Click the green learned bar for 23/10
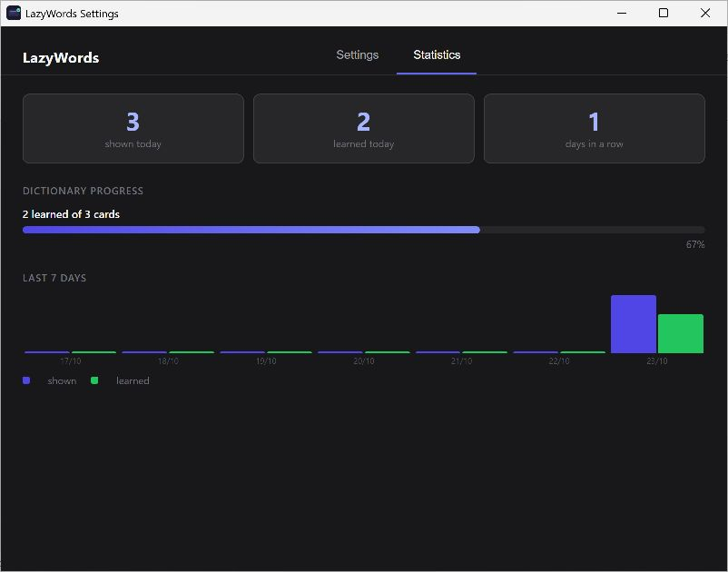Image resolution: width=728 pixels, height=572 pixels. (x=681, y=334)
